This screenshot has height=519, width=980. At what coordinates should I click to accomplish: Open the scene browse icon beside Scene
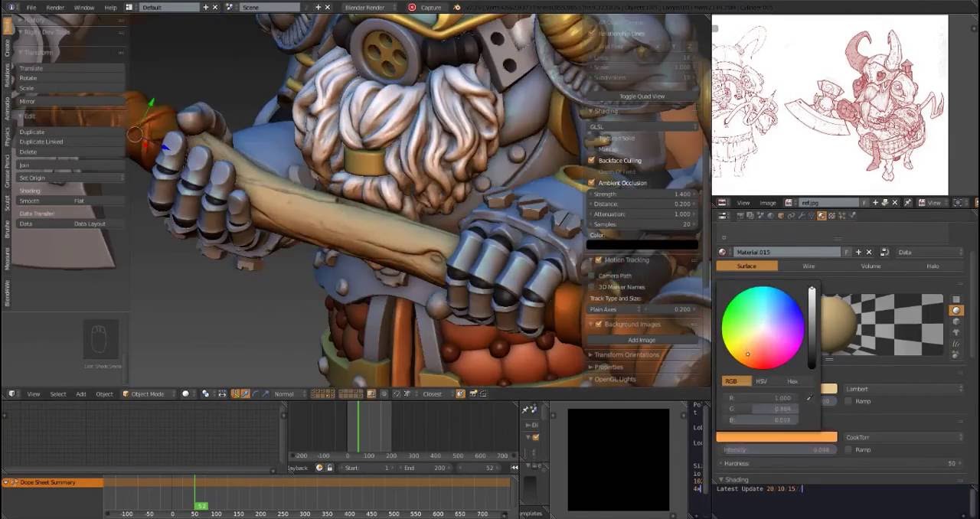(x=230, y=7)
